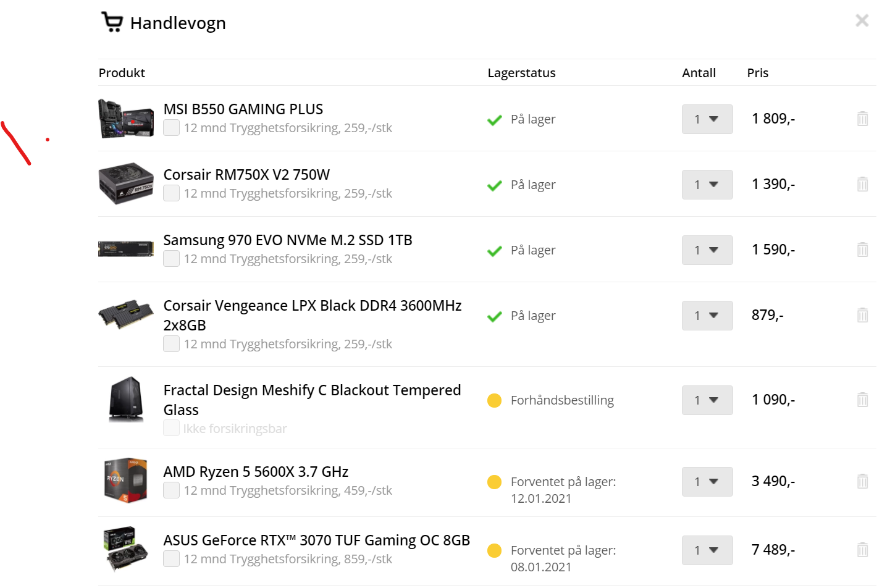Click ASUS RTX 3070 graphics card thumbnail
The image size is (890, 588).
(126, 549)
